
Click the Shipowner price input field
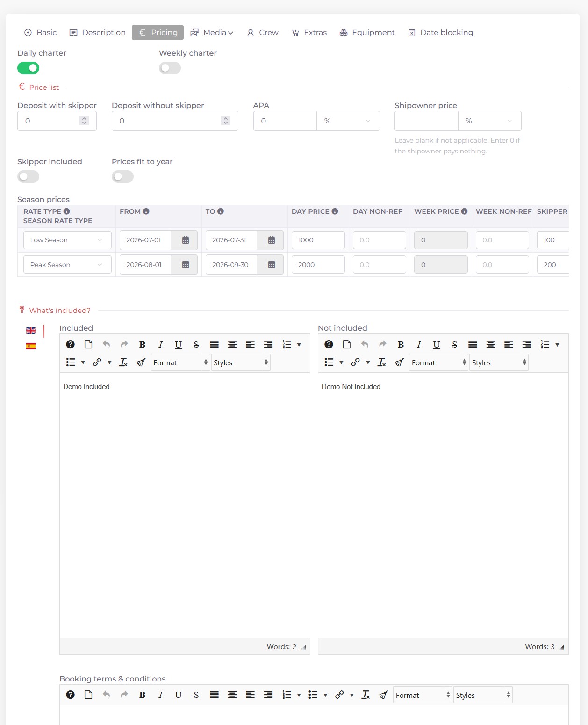[x=426, y=121]
